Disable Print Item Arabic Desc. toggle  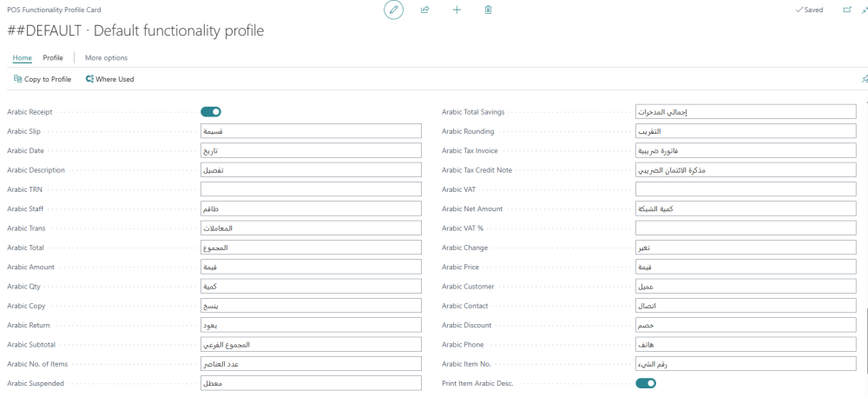(x=646, y=383)
